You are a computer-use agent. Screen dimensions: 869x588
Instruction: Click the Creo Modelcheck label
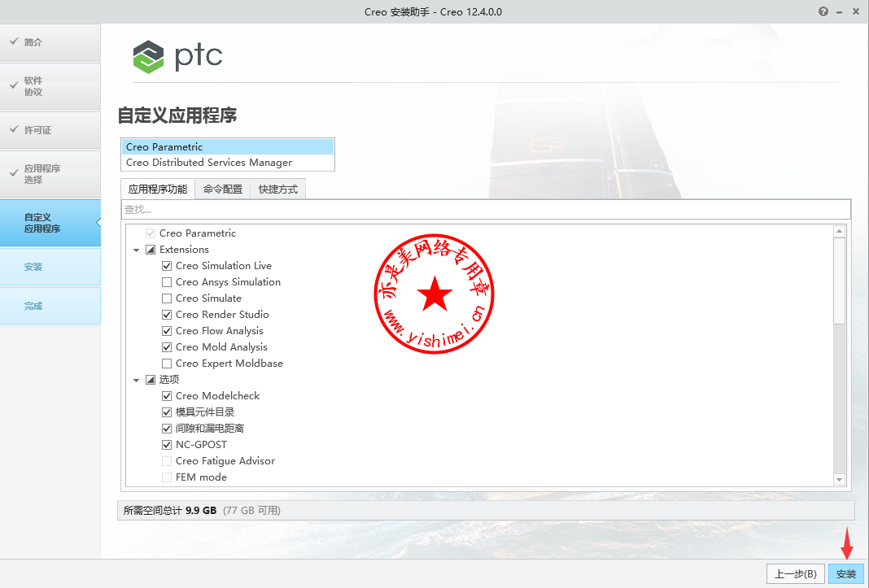tap(218, 396)
